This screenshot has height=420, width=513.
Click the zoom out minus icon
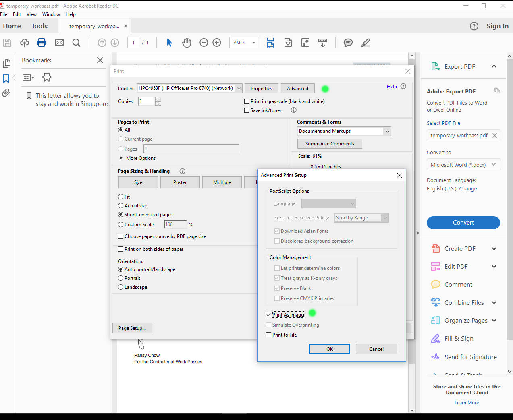point(204,43)
